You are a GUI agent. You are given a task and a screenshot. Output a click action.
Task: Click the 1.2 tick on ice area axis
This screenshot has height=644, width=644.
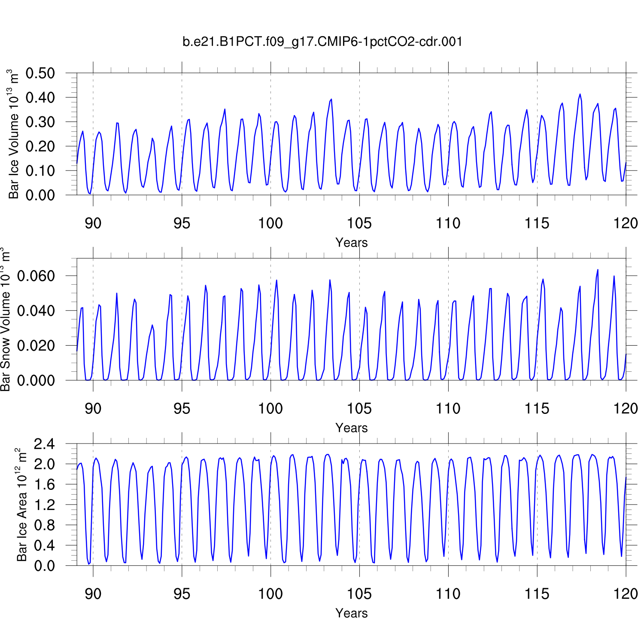(45, 505)
